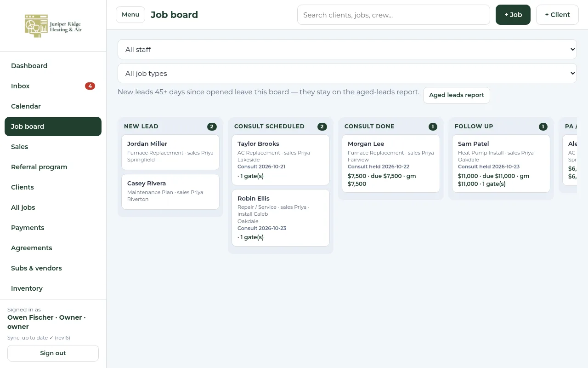The height and width of the screenshot is (368, 588).
Task: Click the New Lead count badge
Action: [x=212, y=126]
